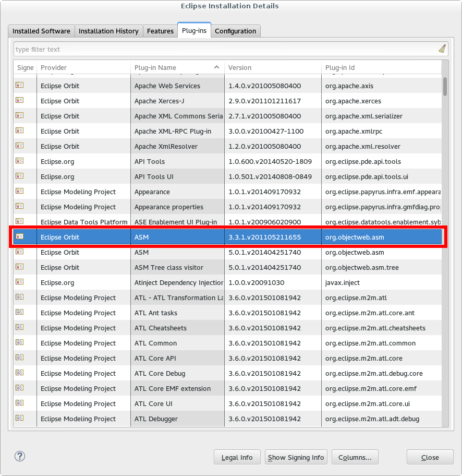Click the signed icon of Apache XML-RPC Plug-in row
The height and width of the screenshot is (476, 462).
20,131
